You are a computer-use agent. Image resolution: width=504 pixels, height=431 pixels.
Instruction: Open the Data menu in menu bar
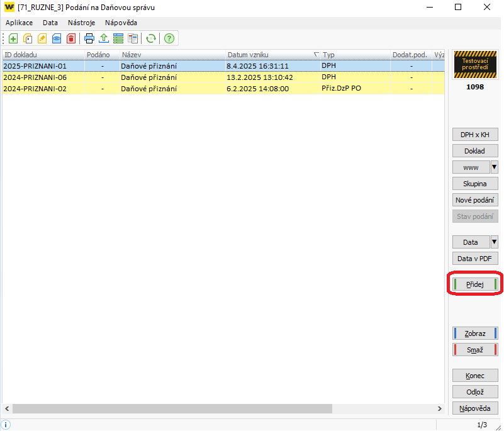50,23
